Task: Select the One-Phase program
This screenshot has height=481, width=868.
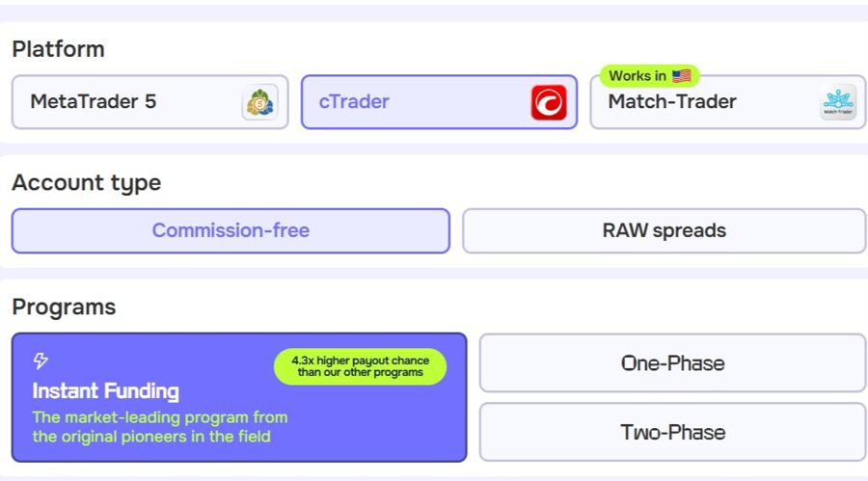Action: (672, 363)
